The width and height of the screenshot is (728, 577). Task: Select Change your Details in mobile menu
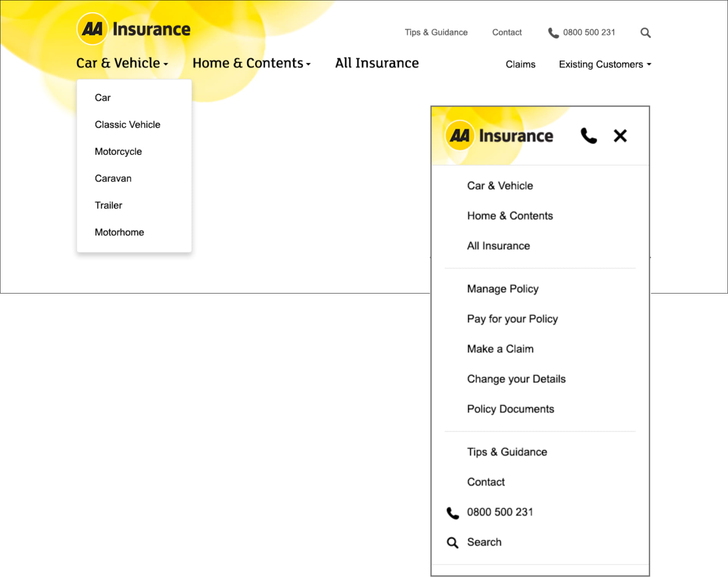tap(516, 379)
